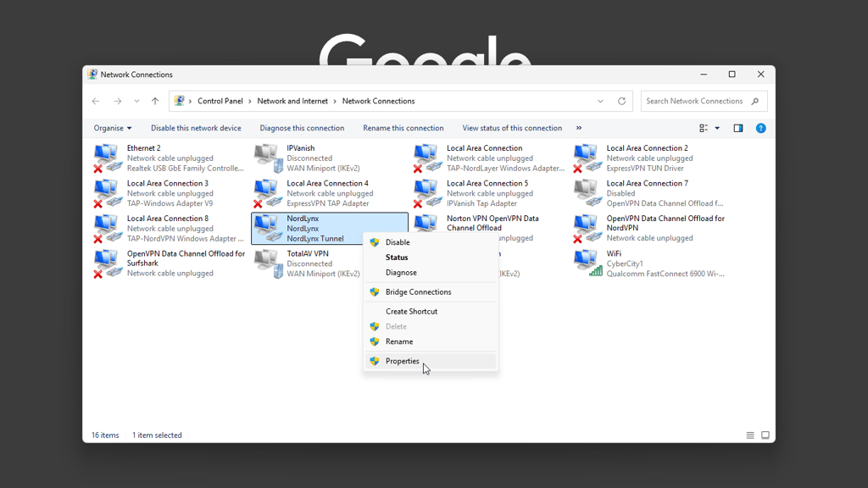868x488 pixels.
Task: Click the Change your view layout icon
Action: (x=704, y=128)
